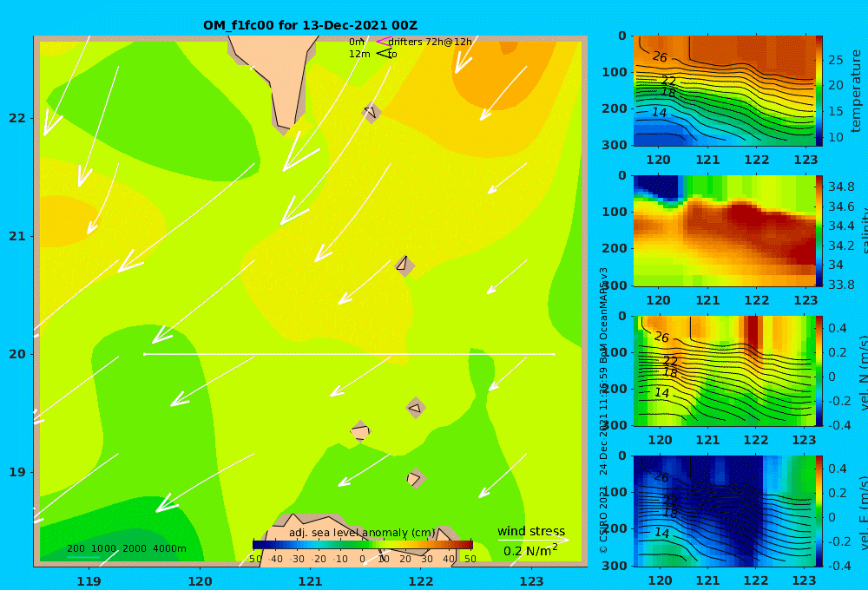Click the title 'OM_f1fc00 for 13-Dec-2021 00Z'
The width and height of the screenshot is (868, 590).
310,25
